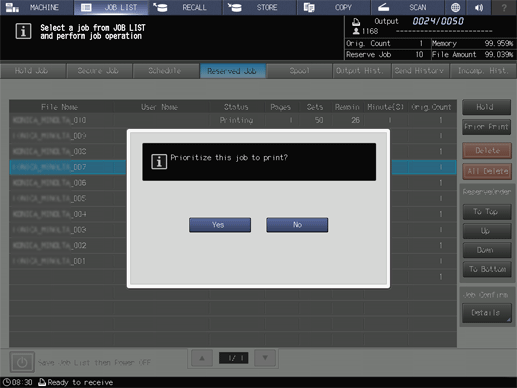Expand the Details job confirm button

pyautogui.click(x=486, y=313)
